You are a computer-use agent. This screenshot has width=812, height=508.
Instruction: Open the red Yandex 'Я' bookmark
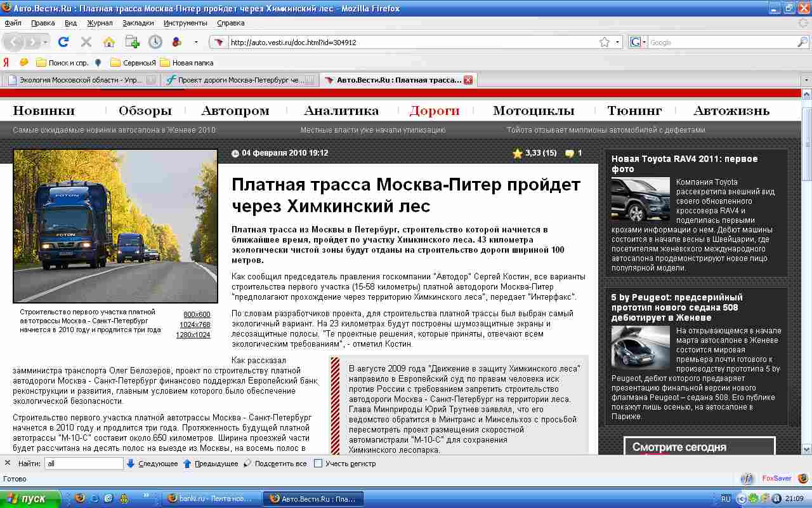coord(6,62)
